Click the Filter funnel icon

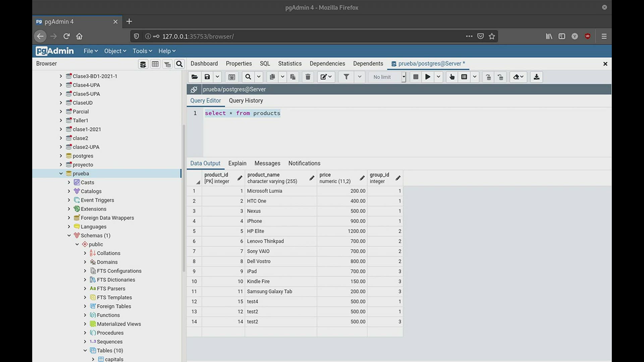(x=346, y=77)
